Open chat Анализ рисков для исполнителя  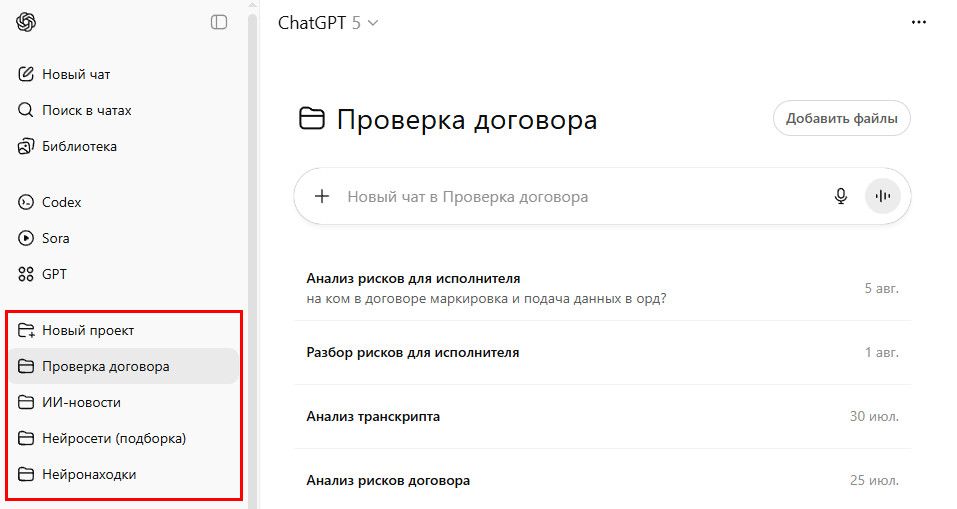coord(602,288)
